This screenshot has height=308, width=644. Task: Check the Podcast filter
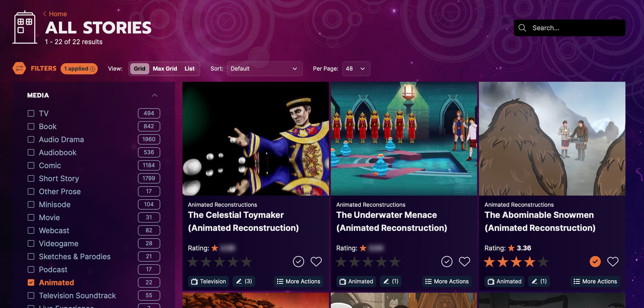click(x=31, y=270)
